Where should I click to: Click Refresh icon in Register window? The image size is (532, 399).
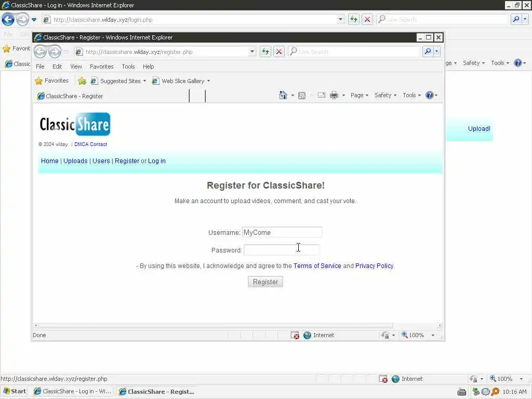[x=265, y=51]
